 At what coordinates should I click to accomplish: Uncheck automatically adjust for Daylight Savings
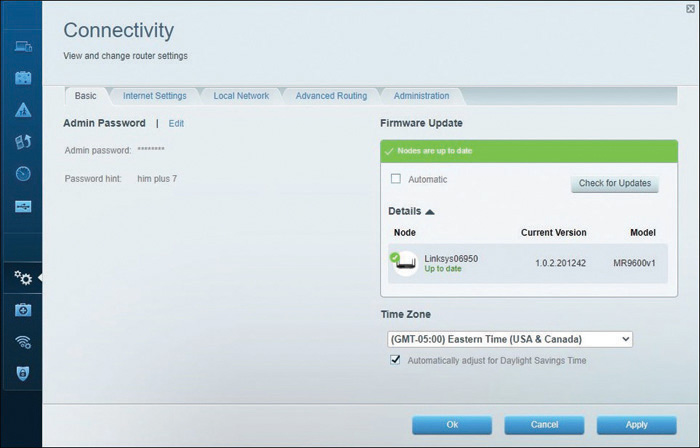pos(395,360)
